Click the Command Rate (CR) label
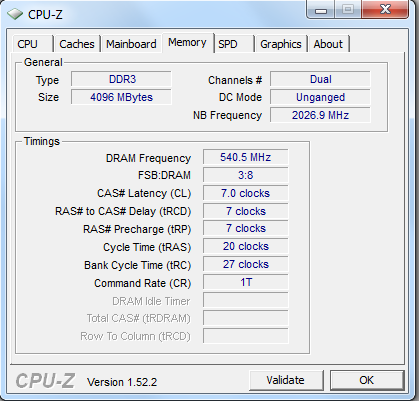The height and width of the screenshot is (401, 419). click(143, 283)
